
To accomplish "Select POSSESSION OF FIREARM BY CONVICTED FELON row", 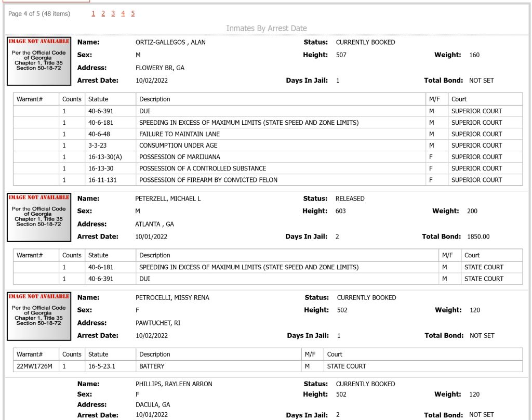I will pyautogui.click(x=268, y=180).
